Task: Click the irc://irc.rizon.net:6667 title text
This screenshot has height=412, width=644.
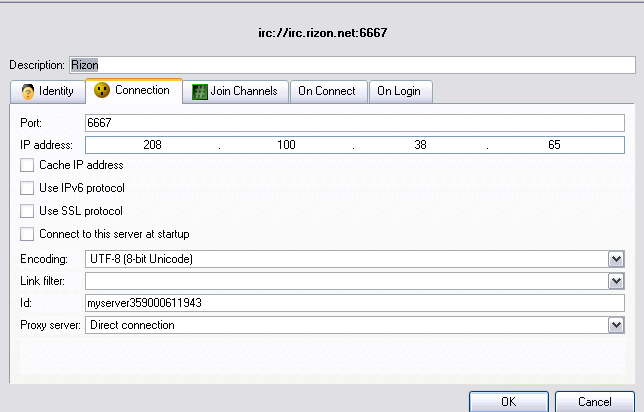Action: (322, 33)
